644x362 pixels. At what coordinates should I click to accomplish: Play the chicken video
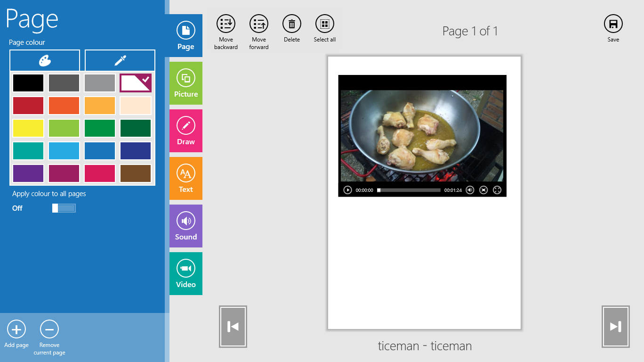pyautogui.click(x=347, y=190)
